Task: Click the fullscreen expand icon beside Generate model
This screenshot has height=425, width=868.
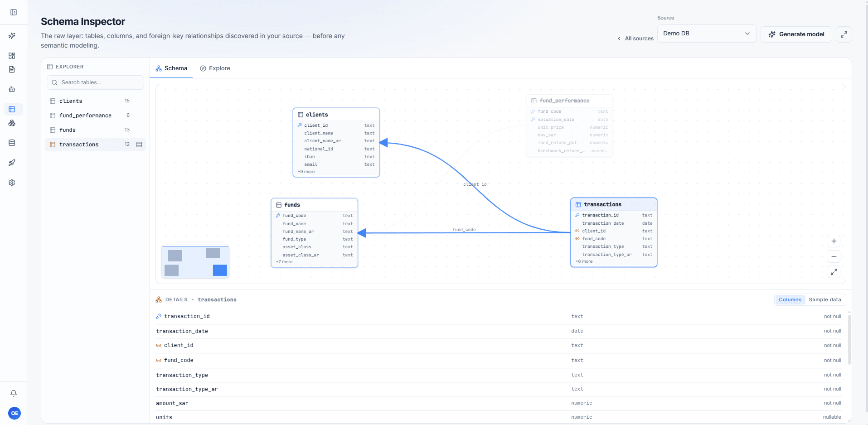Action: coord(844,34)
